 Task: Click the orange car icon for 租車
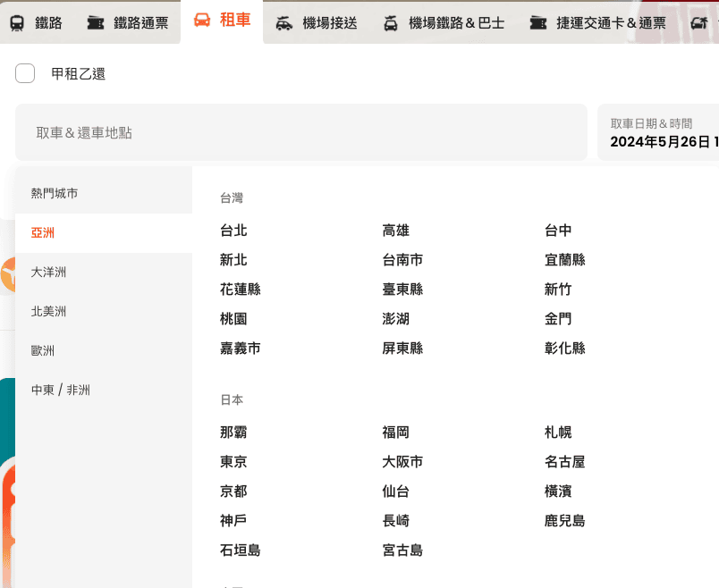(202, 20)
